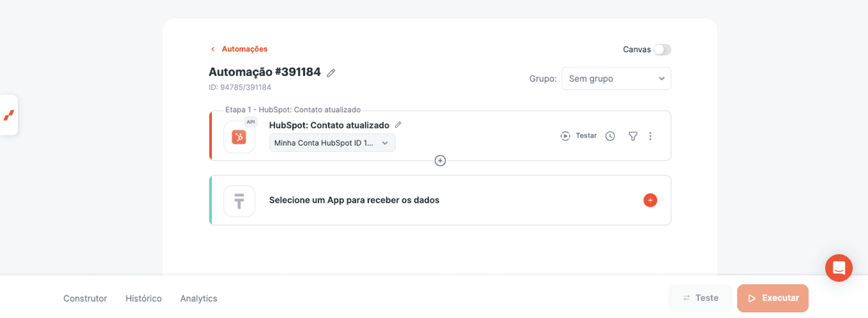Toggle the Canvas switch
Image resolution: width=868 pixels, height=318 pixels.
tap(662, 49)
